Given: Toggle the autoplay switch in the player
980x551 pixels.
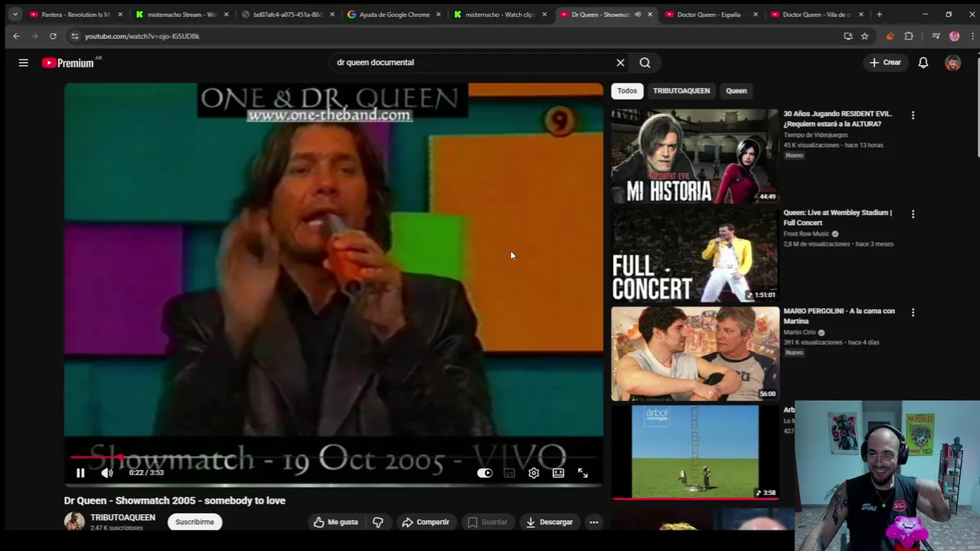Looking at the screenshot, I should (485, 473).
